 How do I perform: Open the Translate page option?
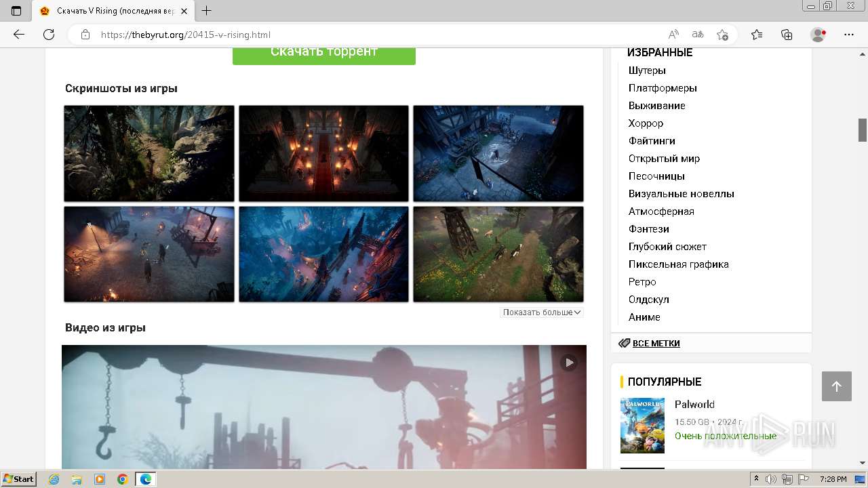(698, 35)
